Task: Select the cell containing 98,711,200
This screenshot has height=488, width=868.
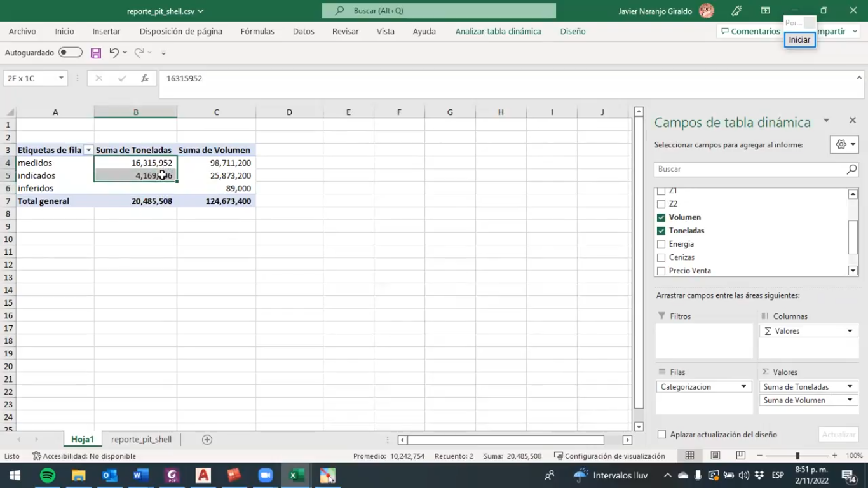Action: click(x=216, y=163)
